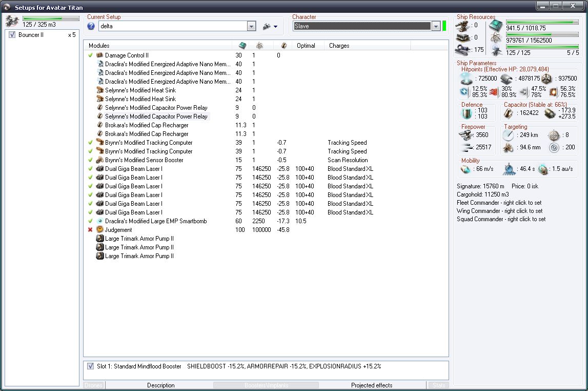Click the armor hitpoints icon near 4878175
The image size is (588, 391).
coord(506,79)
